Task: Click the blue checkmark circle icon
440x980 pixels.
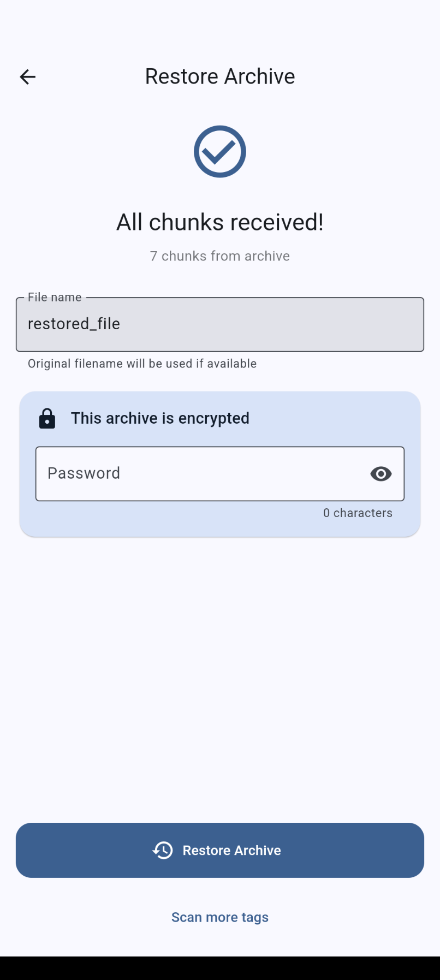Action: click(x=220, y=152)
